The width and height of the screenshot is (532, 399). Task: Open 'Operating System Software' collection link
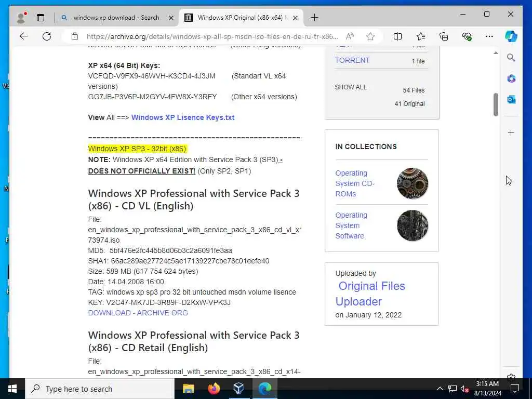[351, 225]
